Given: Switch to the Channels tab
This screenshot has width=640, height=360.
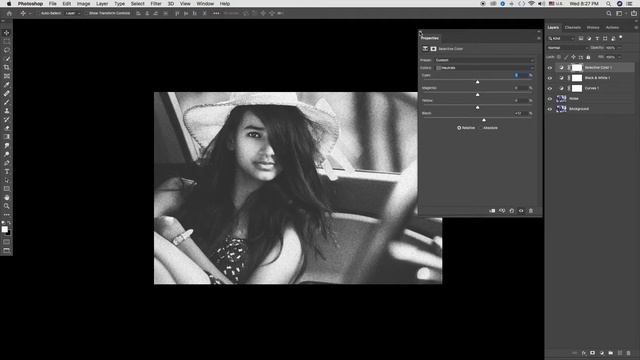Looking at the screenshot, I should point(573,27).
